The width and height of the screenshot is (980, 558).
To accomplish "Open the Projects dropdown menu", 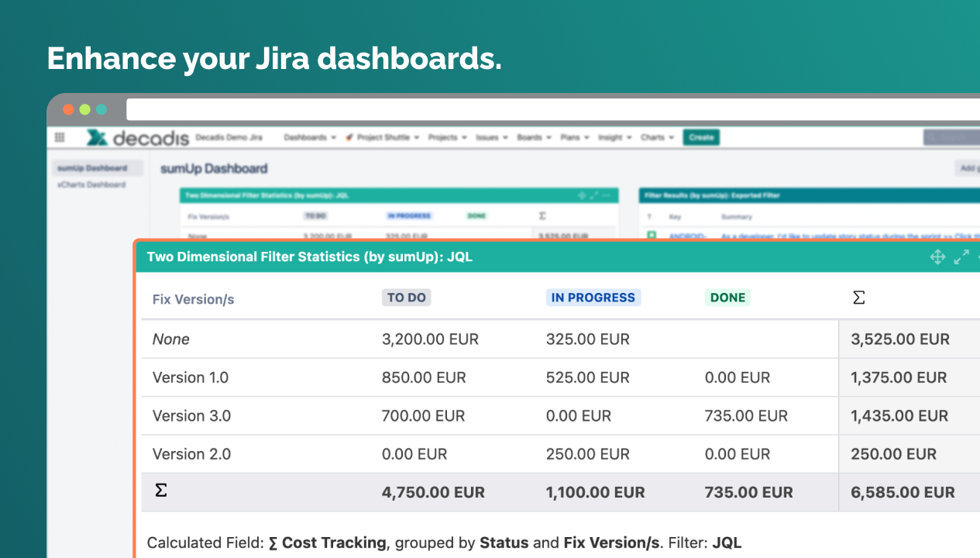I will point(448,137).
